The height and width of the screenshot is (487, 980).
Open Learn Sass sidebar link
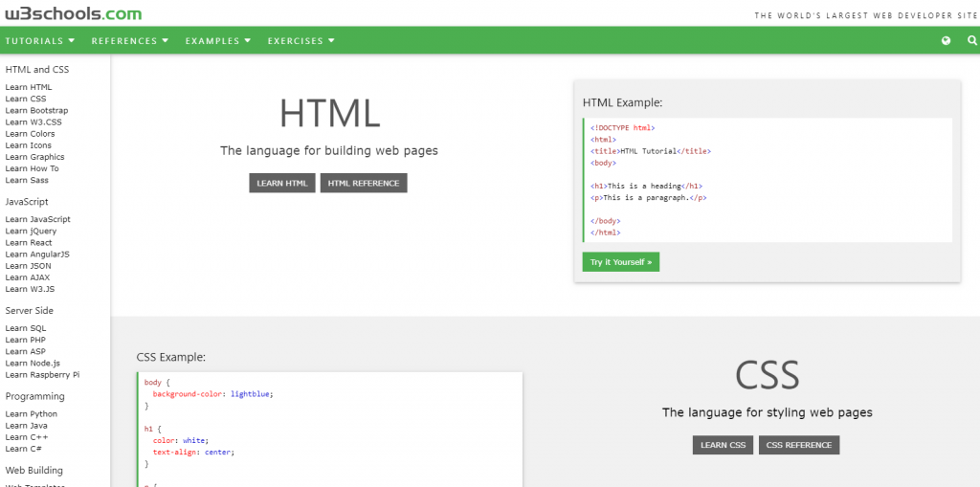(27, 180)
